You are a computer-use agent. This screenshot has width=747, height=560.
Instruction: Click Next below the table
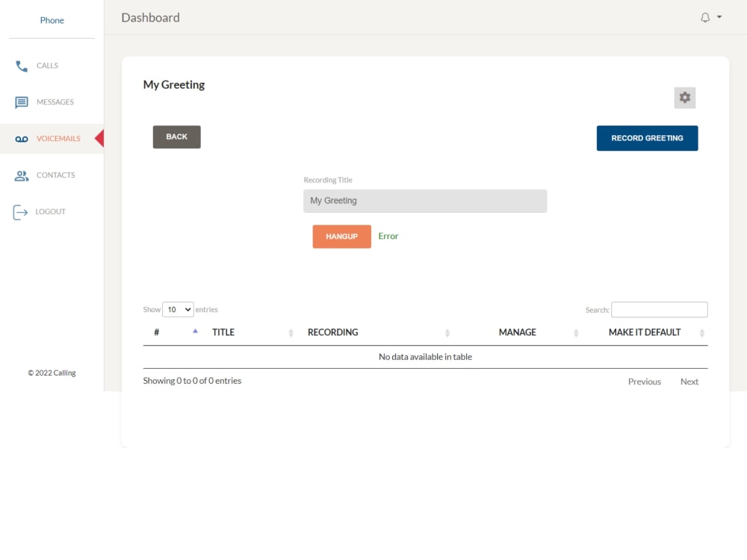click(x=689, y=381)
